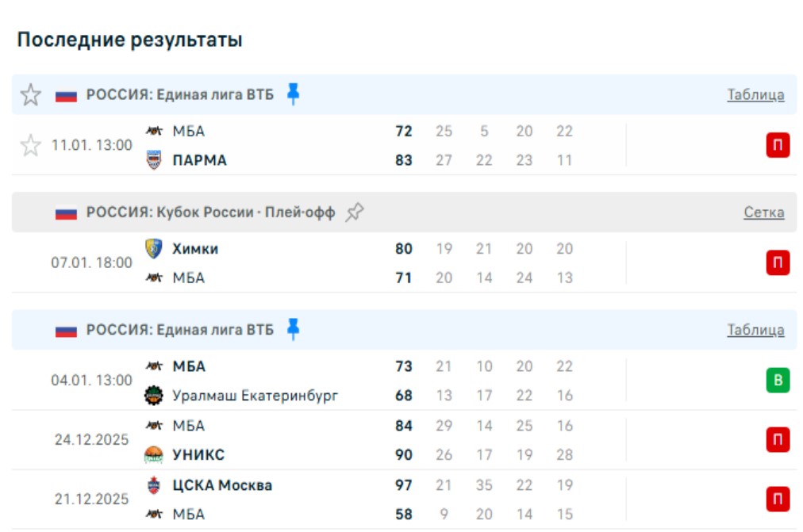
Task: Click the red П badge for ПАРМА match
Action: click(x=778, y=146)
